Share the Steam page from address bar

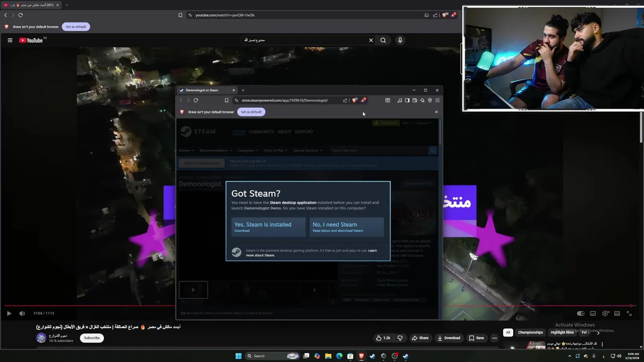(345, 100)
